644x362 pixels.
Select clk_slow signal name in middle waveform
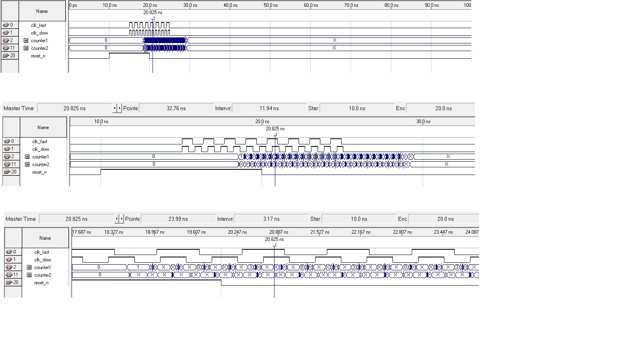pyautogui.click(x=41, y=149)
